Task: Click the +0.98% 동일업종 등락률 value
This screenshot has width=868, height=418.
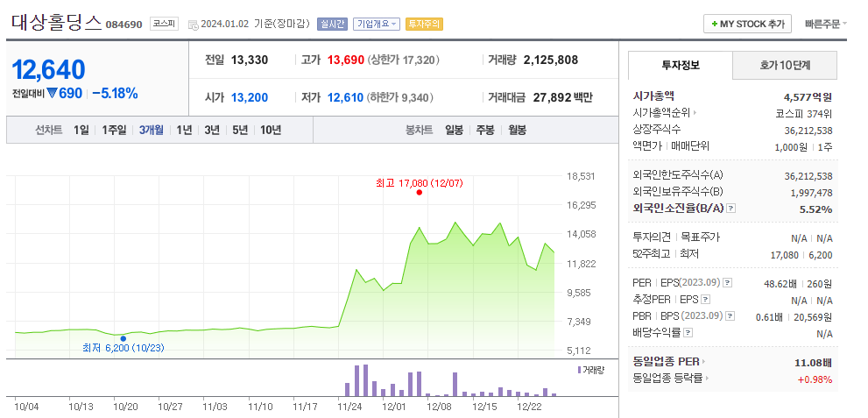Action: pyautogui.click(x=815, y=379)
